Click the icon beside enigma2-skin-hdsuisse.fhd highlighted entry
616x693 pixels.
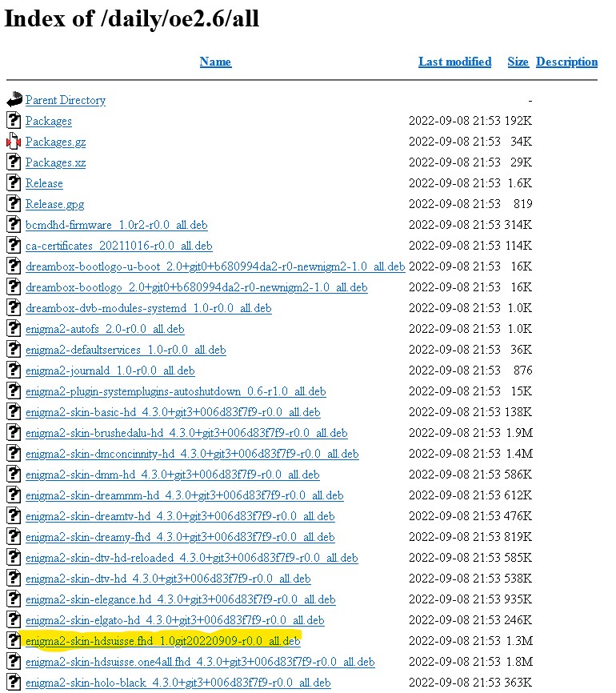(14, 641)
